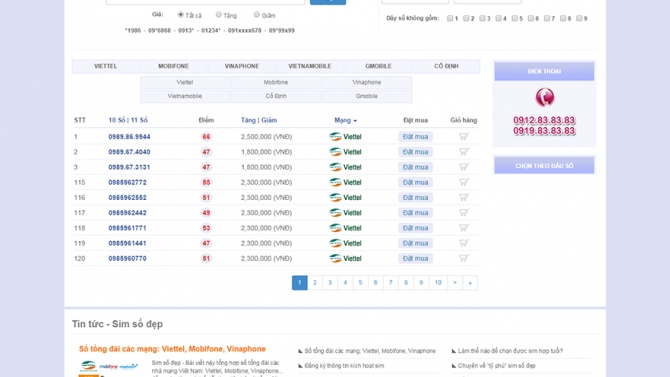Go to page 10 of results
The image size is (670, 377).
point(438,283)
